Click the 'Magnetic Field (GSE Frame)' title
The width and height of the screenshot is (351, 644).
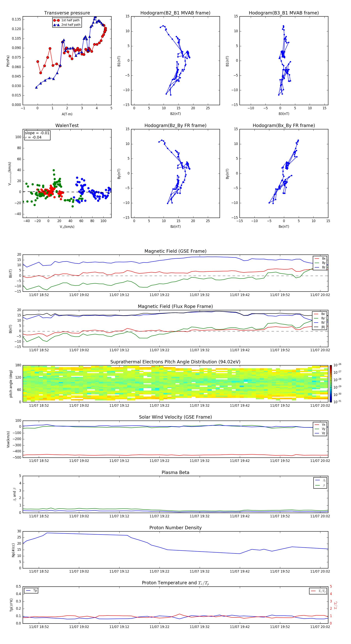coord(175,251)
